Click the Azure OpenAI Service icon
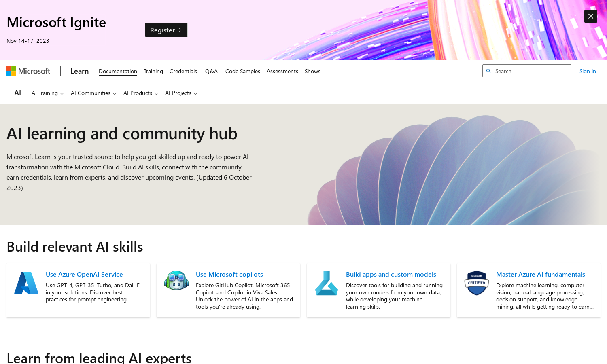 pyautogui.click(x=26, y=283)
